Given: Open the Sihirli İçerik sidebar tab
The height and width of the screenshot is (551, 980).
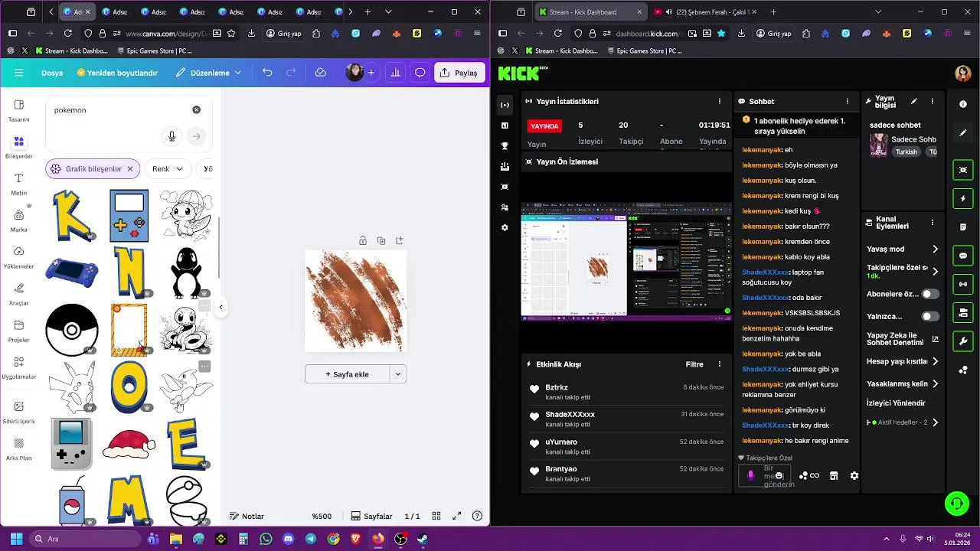Looking at the screenshot, I should [19, 412].
